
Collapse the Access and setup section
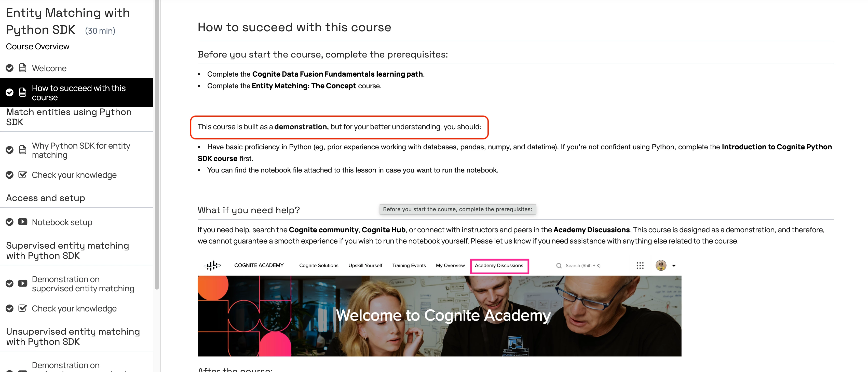pos(46,198)
